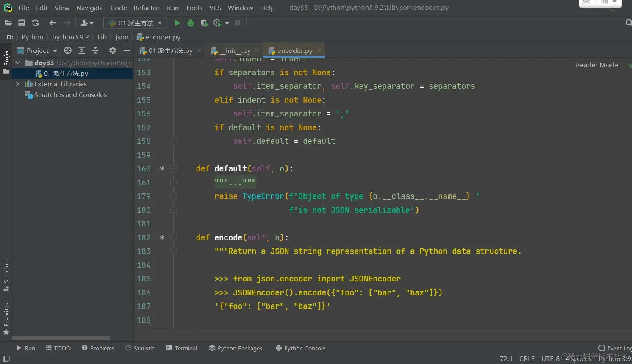Click the Structure vertical sidebar tab
Screen dimensions: 632x364
point(6,274)
